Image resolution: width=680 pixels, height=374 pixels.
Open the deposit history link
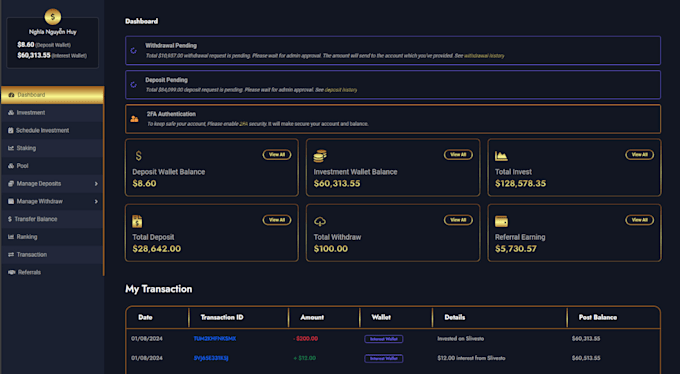tap(341, 90)
